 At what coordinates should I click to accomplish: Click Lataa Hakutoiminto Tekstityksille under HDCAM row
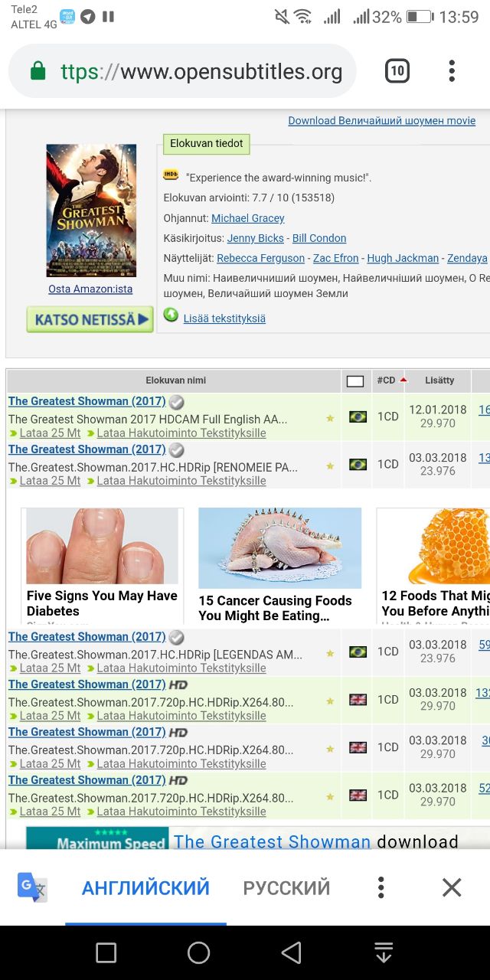(181, 433)
